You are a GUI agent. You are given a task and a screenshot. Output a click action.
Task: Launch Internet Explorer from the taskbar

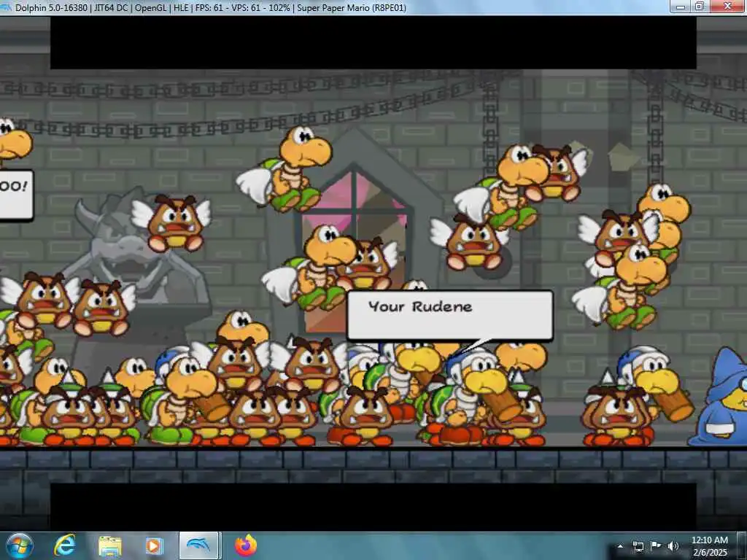coord(64,545)
